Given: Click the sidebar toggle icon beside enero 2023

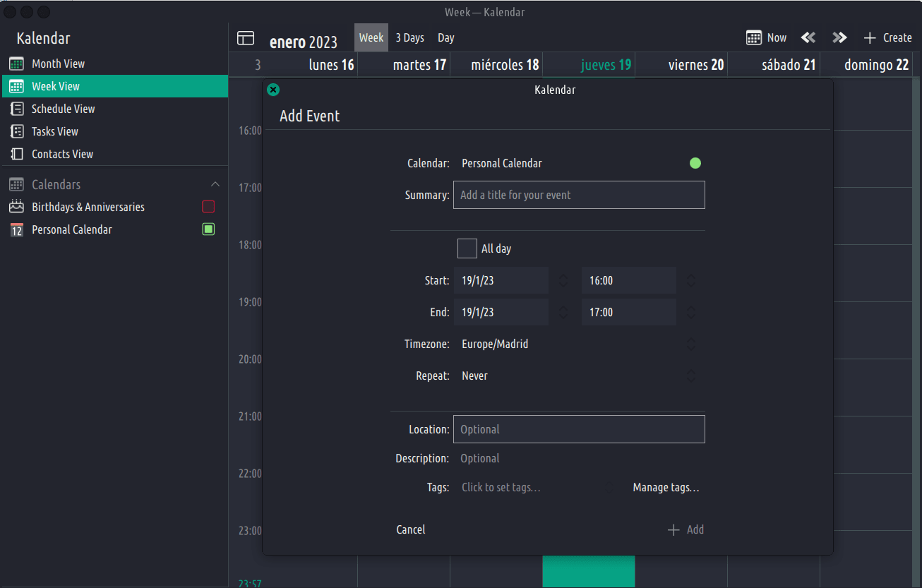Looking at the screenshot, I should (x=246, y=38).
